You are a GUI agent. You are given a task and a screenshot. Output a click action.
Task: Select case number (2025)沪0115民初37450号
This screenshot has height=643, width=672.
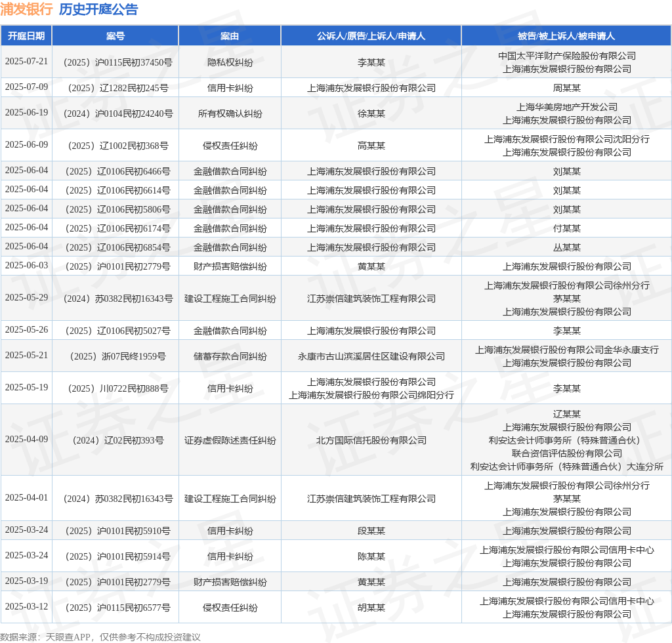[118, 62]
